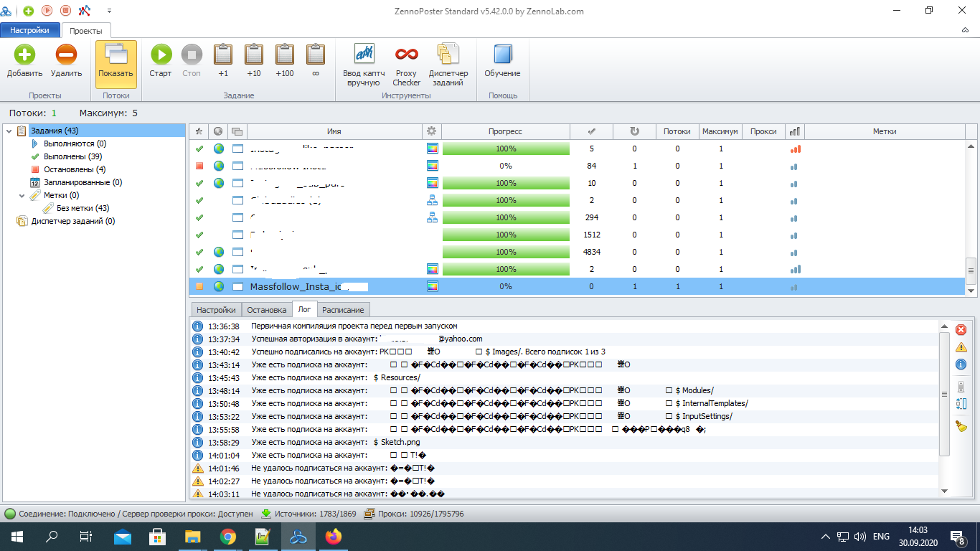
Task: Select Запланированные (0) in the task tree
Action: 83,182
